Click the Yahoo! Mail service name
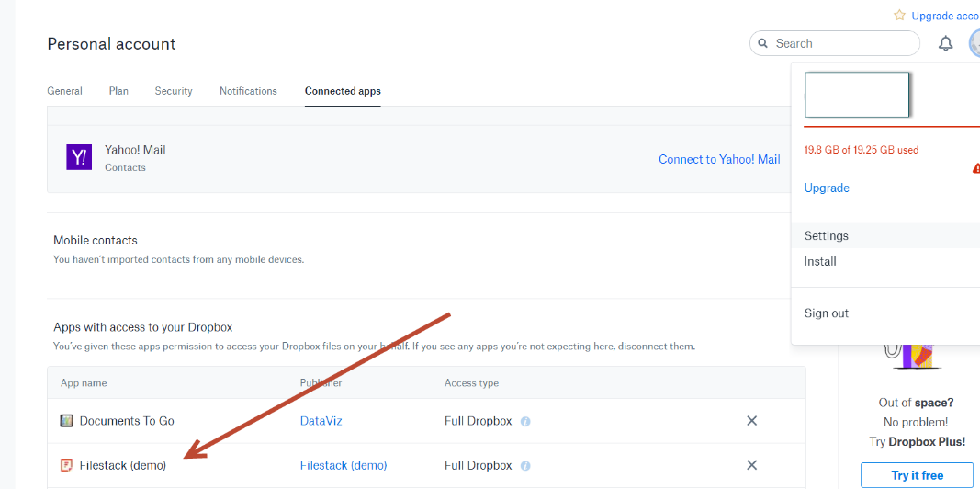Viewport: 980px width, 489px height. coord(135,150)
